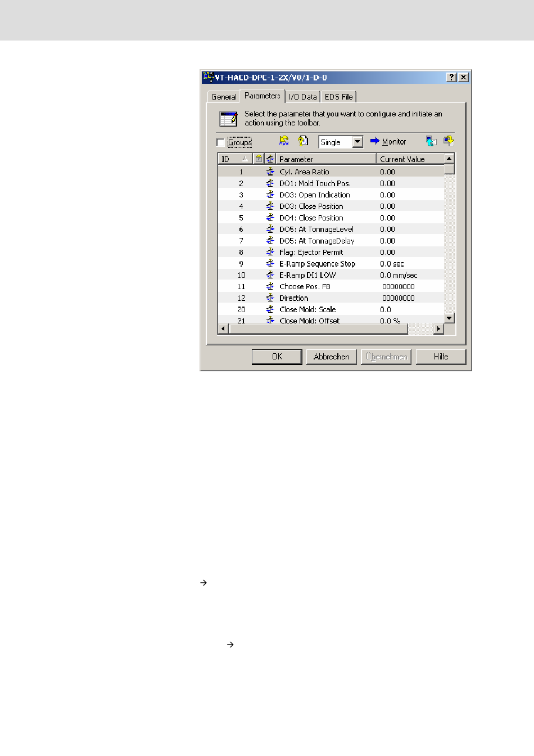
Task: Sort by the Parameter column header
Action: [326, 159]
